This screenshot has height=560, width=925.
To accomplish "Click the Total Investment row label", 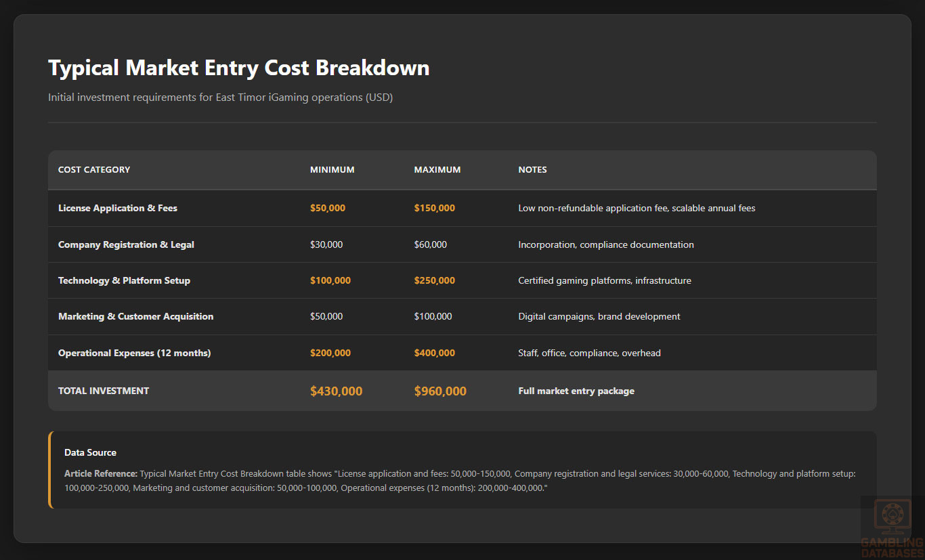I will point(104,391).
